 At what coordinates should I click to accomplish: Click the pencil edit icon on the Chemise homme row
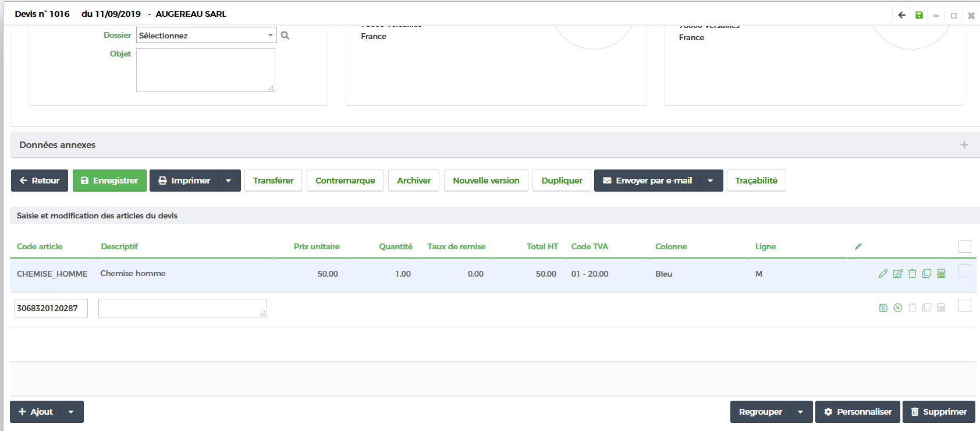(x=883, y=274)
